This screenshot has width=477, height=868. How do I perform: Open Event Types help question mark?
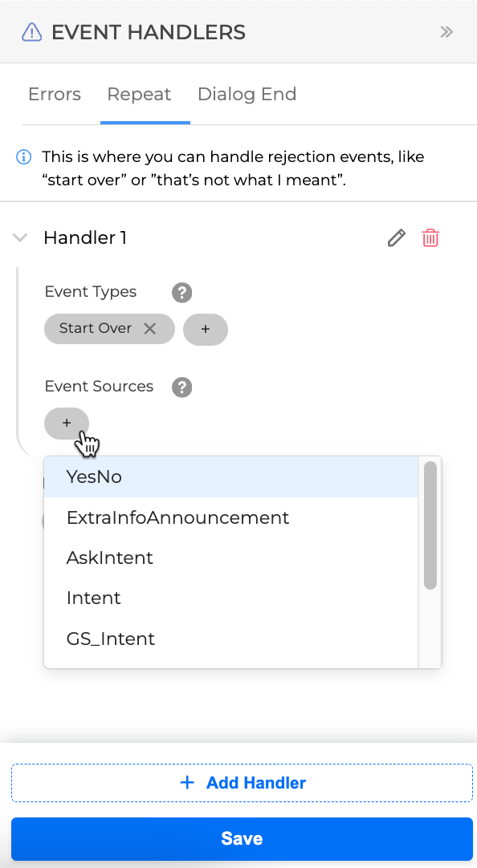pyautogui.click(x=181, y=292)
